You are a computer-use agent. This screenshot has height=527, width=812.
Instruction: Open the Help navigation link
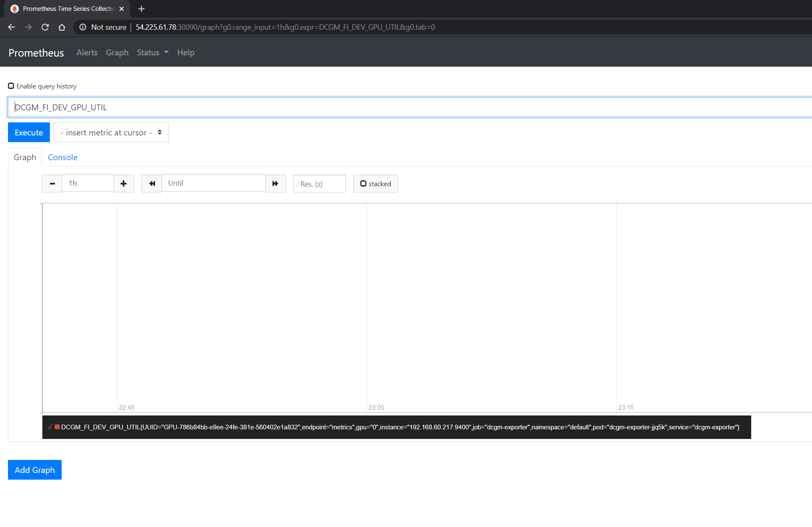click(x=186, y=52)
